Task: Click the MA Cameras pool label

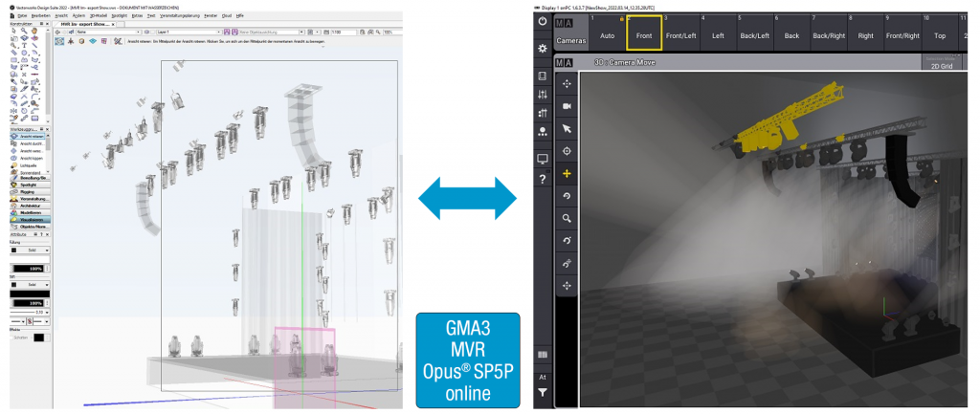Action: click(x=570, y=32)
